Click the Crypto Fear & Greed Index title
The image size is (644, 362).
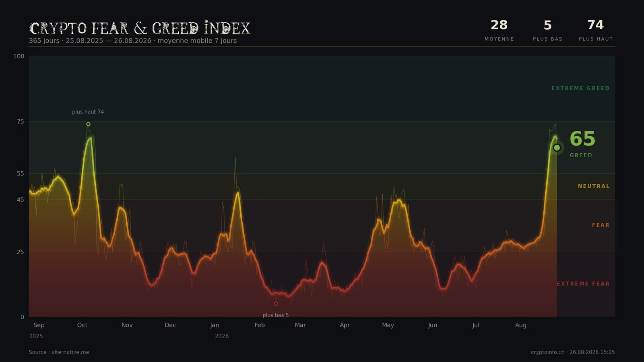140,28
